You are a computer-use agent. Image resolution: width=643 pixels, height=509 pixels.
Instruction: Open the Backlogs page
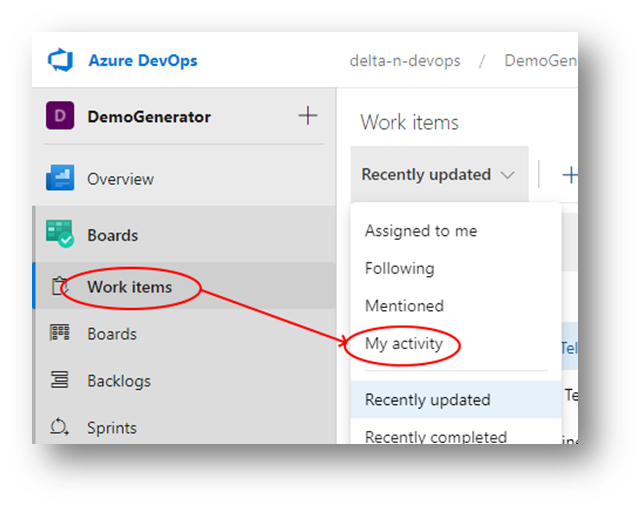(x=119, y=381)
